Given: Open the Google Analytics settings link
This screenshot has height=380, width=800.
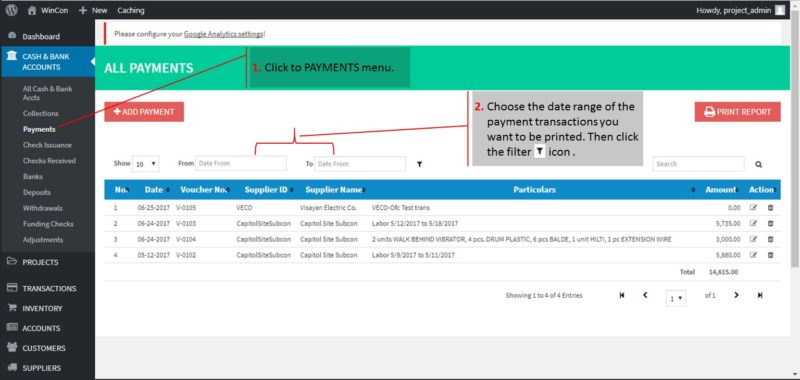Looking at the screenshot, I should coord(223,34).
